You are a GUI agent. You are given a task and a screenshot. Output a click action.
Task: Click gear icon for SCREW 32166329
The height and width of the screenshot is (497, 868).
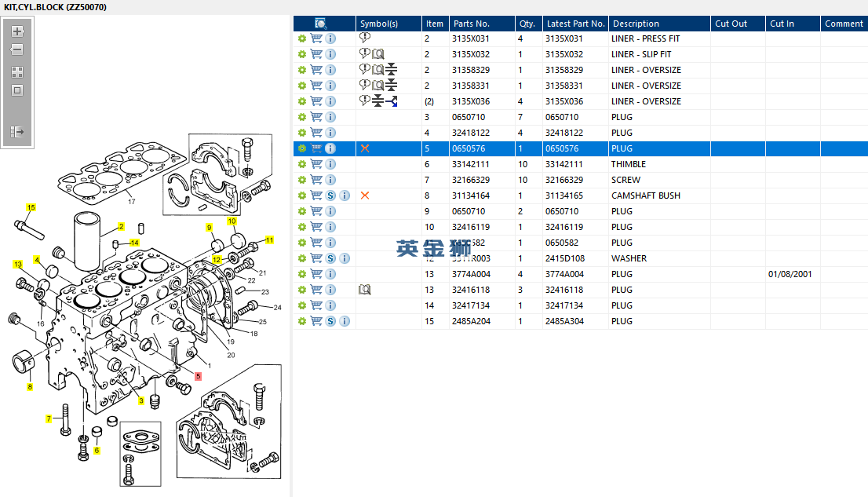(301, 180)
